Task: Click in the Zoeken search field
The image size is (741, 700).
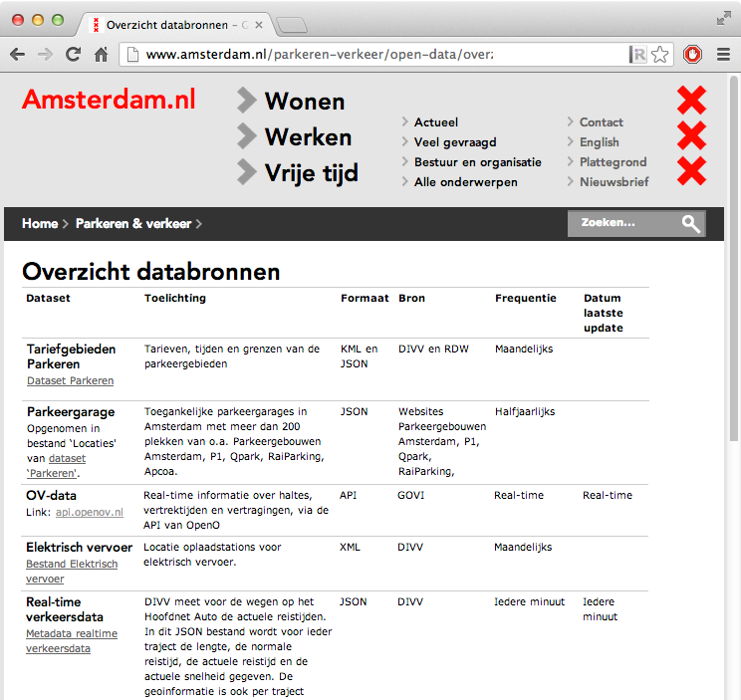Action: coord(623,223)
